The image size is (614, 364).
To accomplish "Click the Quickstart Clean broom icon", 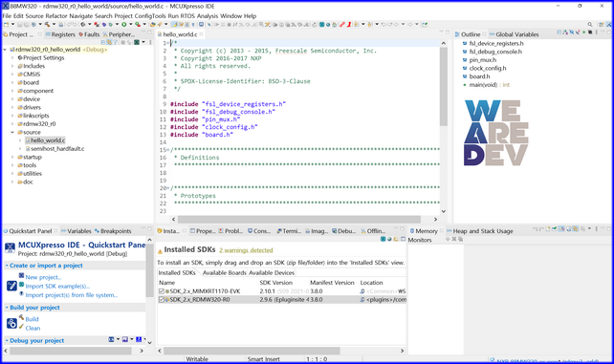I will [x=21, y=327].
